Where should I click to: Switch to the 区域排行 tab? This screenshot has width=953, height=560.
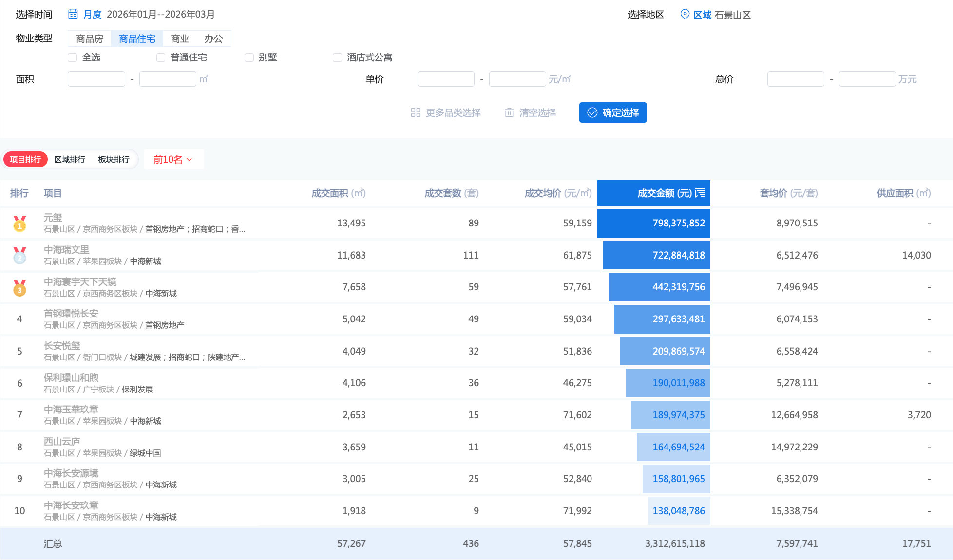coord(70,160)
